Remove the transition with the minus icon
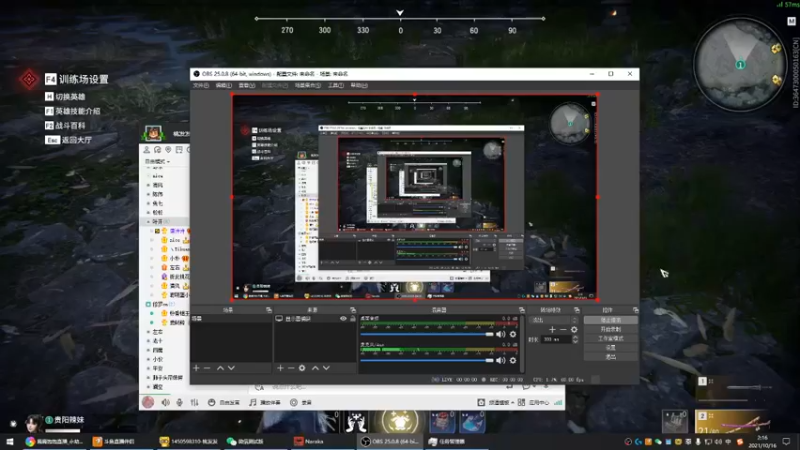 pos(563,330)
